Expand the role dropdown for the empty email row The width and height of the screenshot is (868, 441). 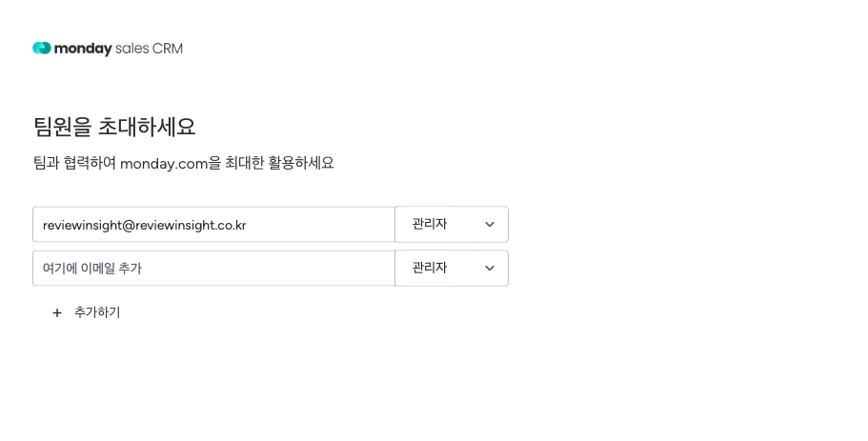tap(452, 269)
